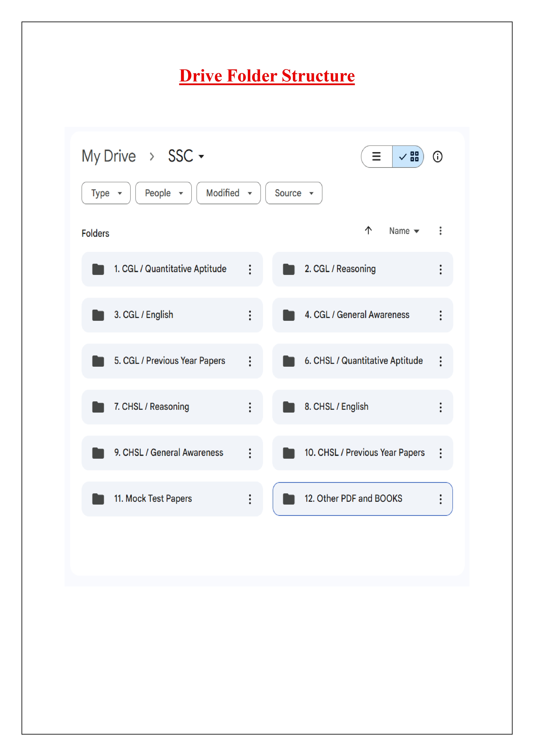Switch to list view layout

pyautogui.click(x=376, y=157)
